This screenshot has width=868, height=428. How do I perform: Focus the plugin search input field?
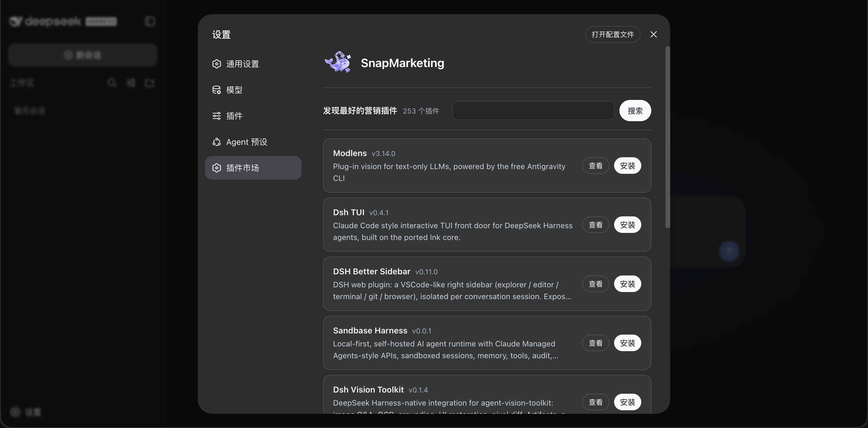(x=533, y=111)
